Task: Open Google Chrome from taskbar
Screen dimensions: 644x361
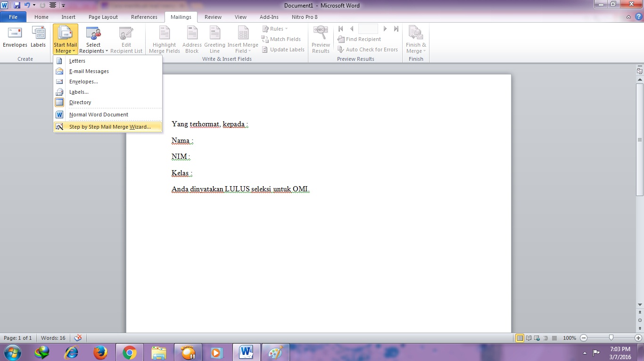Action: point(130,352)
